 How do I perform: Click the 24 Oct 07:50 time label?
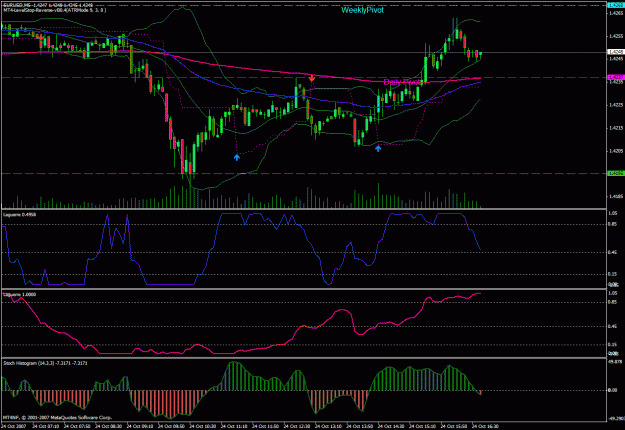tap(77, 426)
